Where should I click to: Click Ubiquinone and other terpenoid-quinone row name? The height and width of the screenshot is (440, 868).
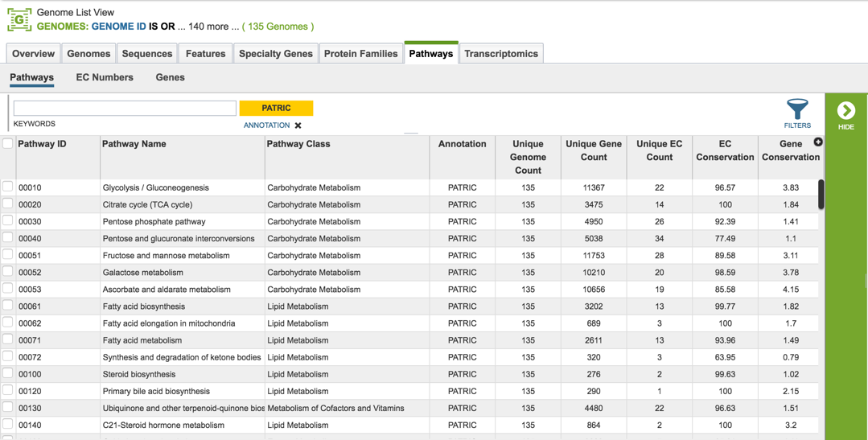[x=183, y=409]
